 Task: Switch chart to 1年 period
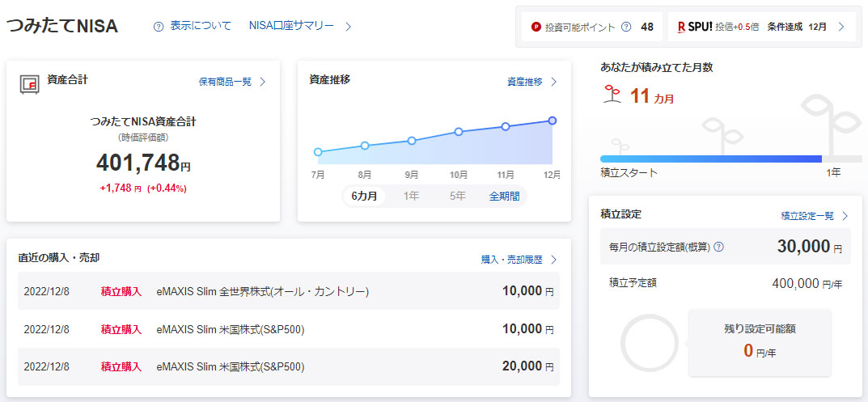(411, 196)
